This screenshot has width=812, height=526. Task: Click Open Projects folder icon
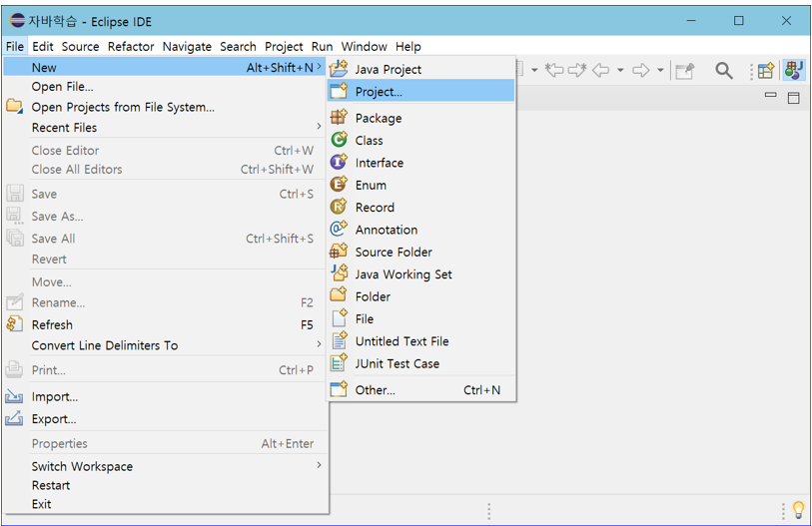[x=15, y=106]
